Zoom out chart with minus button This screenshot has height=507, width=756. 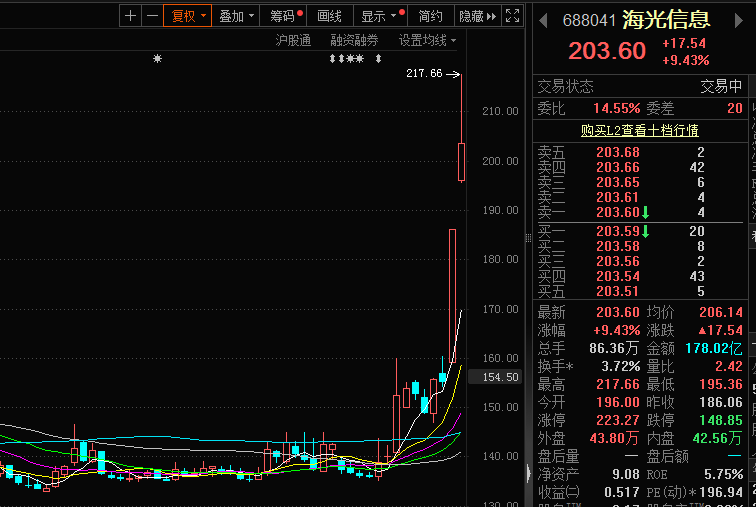(152, 16)
